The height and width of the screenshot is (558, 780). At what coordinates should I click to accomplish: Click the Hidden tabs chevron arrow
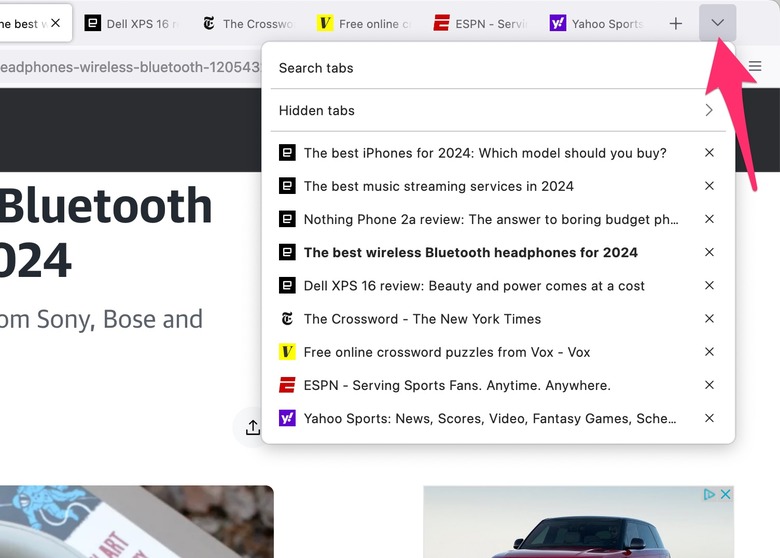click(x=709, y=110)
